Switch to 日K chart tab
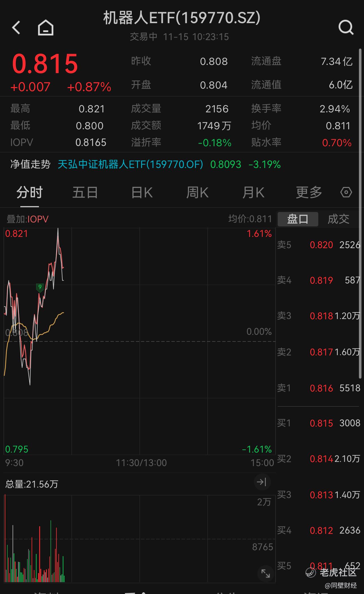Image resolution: width=364 pixels, height=594 pixels. coord(142,193)
